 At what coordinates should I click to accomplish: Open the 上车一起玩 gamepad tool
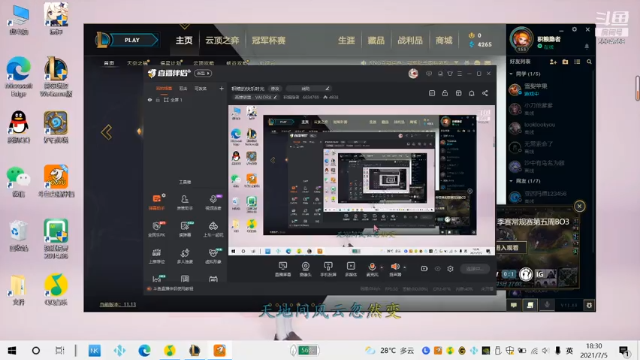213,229
